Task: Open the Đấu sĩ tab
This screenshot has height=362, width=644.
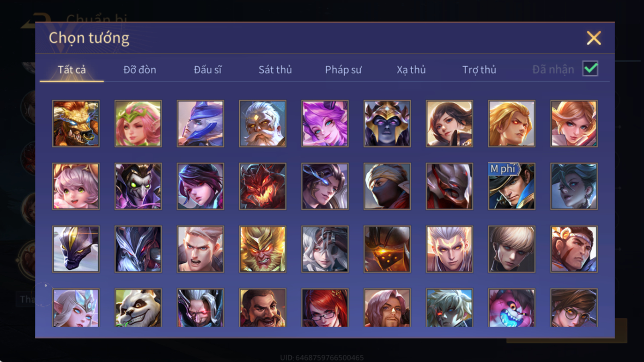Action: 208,70
